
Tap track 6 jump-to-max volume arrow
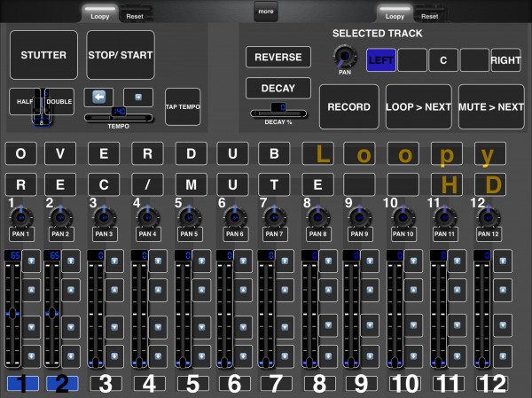coord(243,261)
